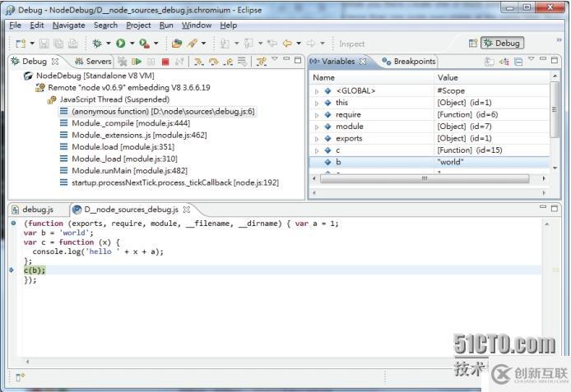This screenshot has height=392, width=571.
Task: Open the Variables view menu triangle
Action: click(532, 59)
